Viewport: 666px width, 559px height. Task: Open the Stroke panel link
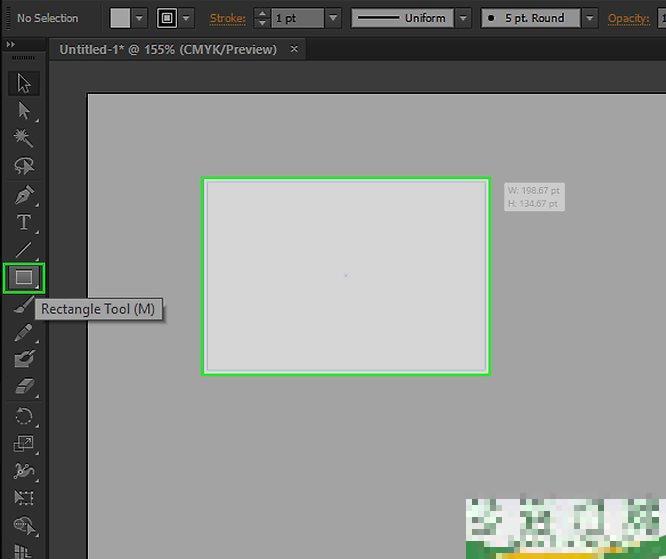click(x=227, y=18)
